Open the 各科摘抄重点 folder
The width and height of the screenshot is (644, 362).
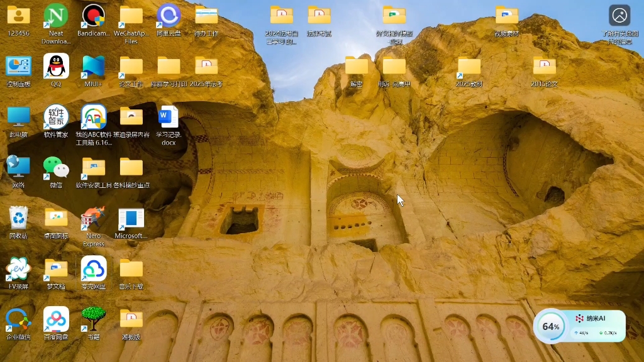(x=131, y=167)
